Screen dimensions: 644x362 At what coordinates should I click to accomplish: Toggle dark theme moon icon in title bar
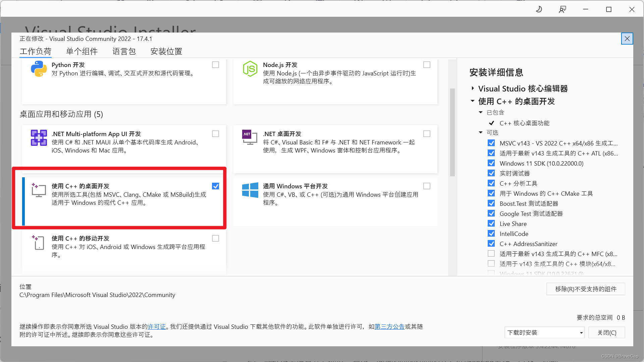tap(539, 9)
